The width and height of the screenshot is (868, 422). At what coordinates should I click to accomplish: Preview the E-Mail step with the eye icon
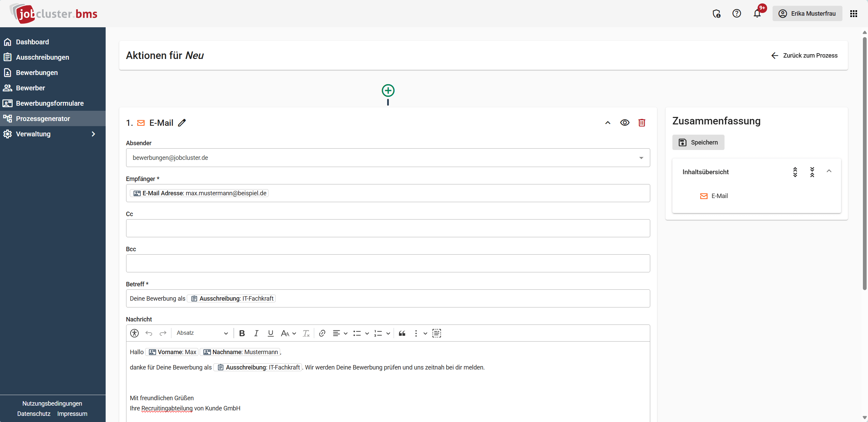pos(625,122)
